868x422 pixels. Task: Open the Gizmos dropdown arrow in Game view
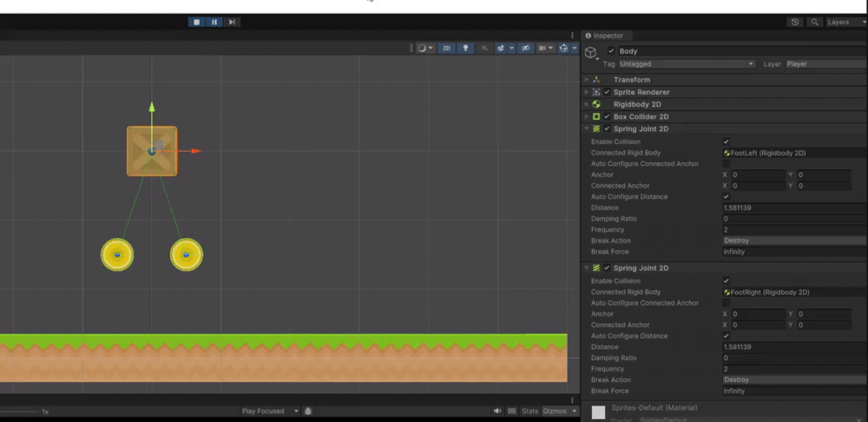point(574,411)
